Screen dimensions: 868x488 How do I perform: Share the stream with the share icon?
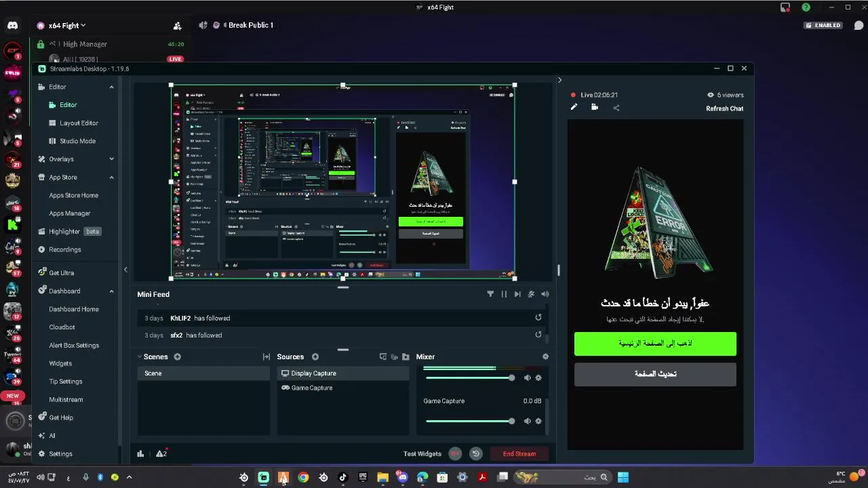(x=616, y=107)
